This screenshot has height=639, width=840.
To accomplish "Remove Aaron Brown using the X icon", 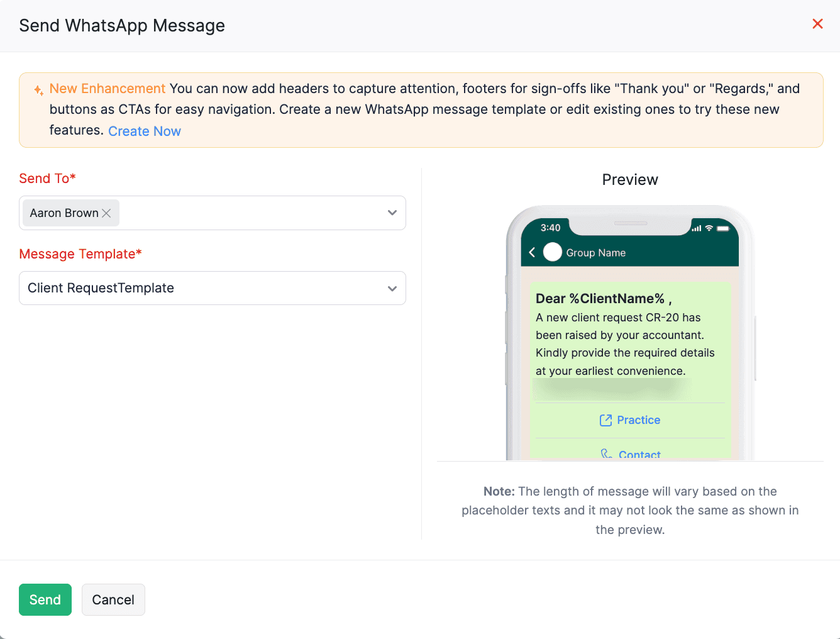I will click(106, 213).
